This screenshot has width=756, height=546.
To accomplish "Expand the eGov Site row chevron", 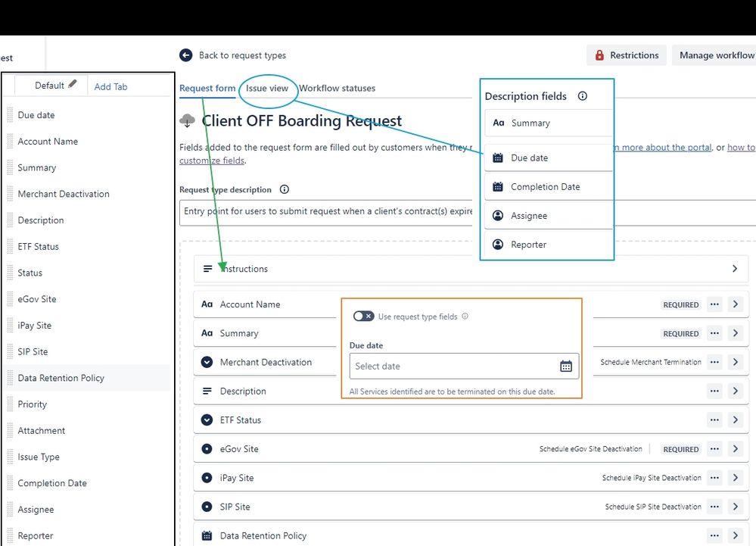I will pos(736,449).
